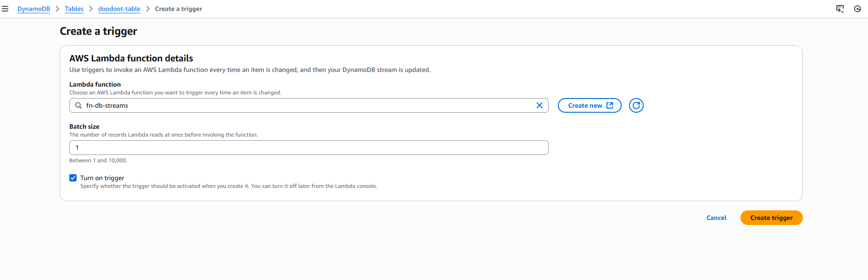Cancel trigger creation
This screenshot has height=280, width=868.
(716, 218)
